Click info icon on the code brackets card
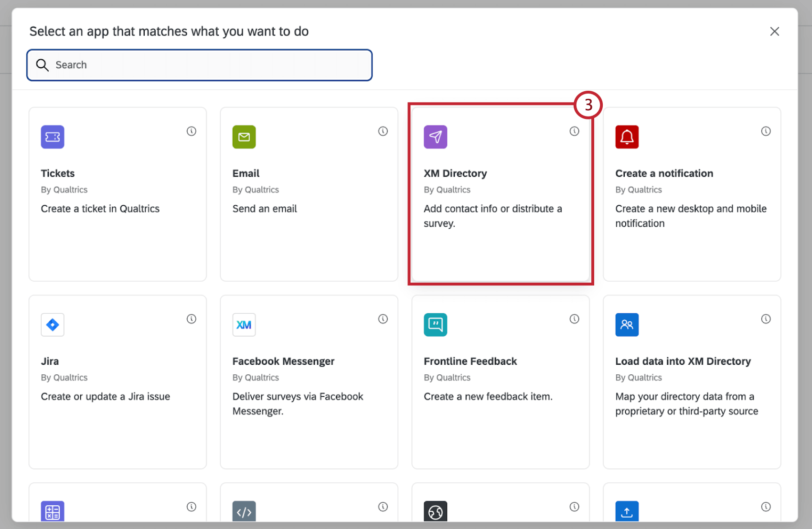 pyautogui.click(x=383, y=507)
